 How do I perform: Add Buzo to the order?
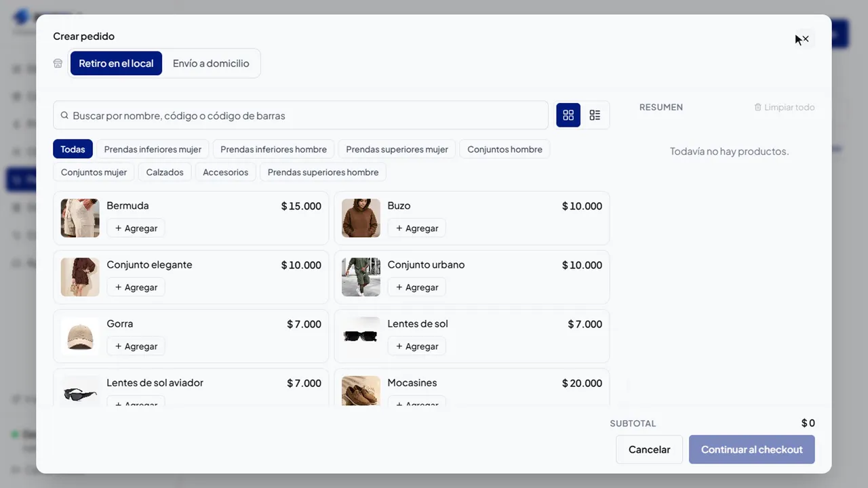[x=416, y=228]
